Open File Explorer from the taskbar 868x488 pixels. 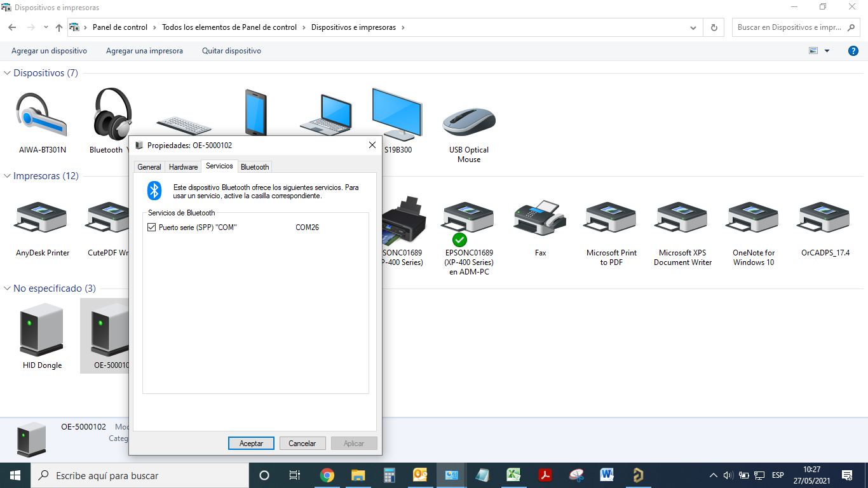click(x=358, y=475)
